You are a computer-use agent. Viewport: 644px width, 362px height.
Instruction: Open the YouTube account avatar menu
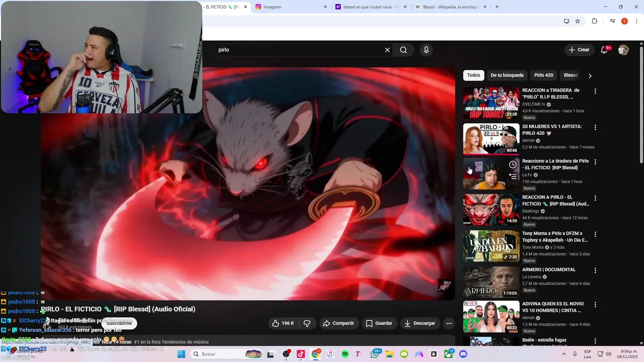click(623, 50)
